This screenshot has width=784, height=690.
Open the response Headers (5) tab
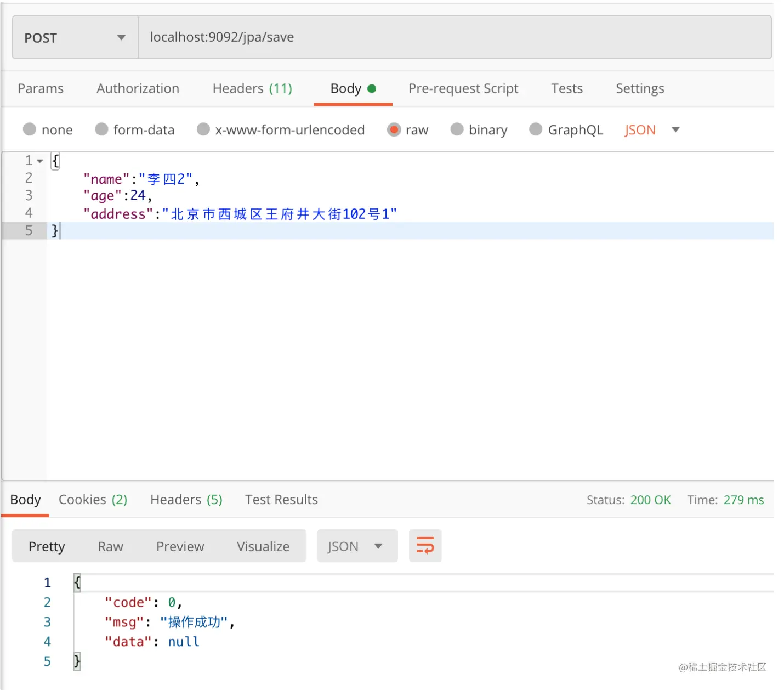(x=186, y=500)
